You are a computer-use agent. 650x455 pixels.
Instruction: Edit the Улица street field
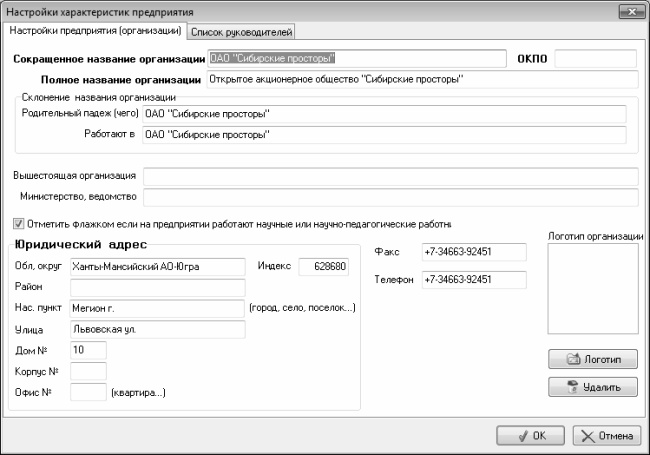coord(157,329)
